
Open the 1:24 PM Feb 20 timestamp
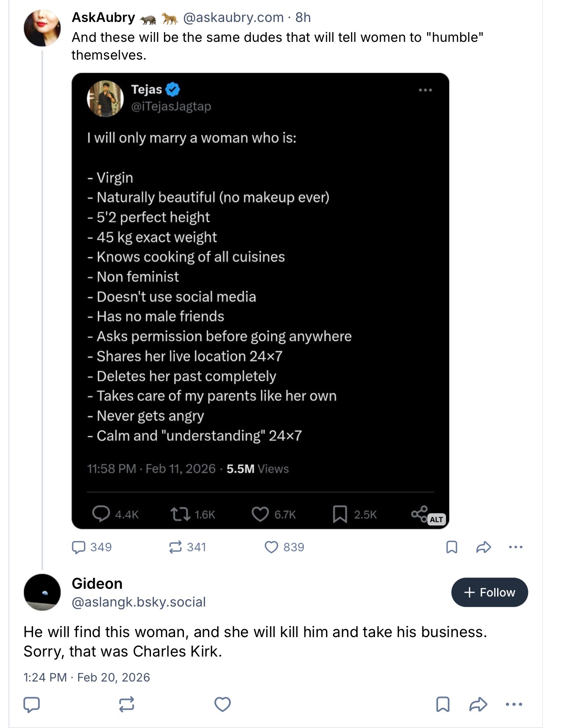[x=87, y=677]
